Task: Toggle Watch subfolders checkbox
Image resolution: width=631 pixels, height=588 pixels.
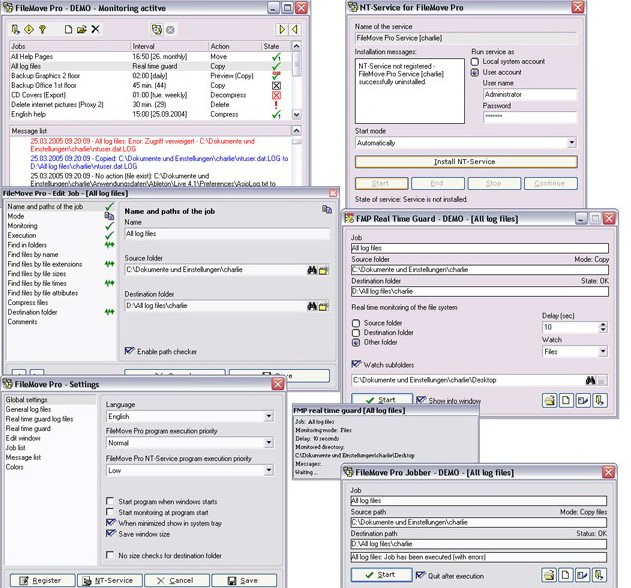Action: 356,365
